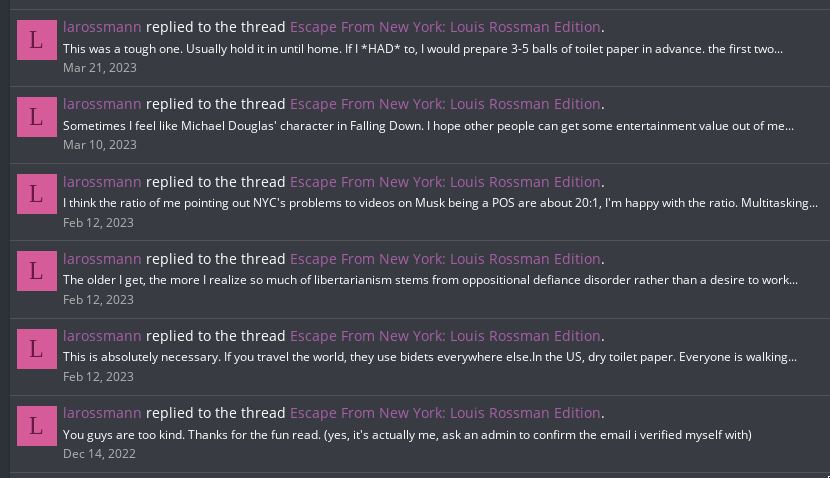Open the Escape From New York thread from the Mar 21 reply

(x=445, y=26)
